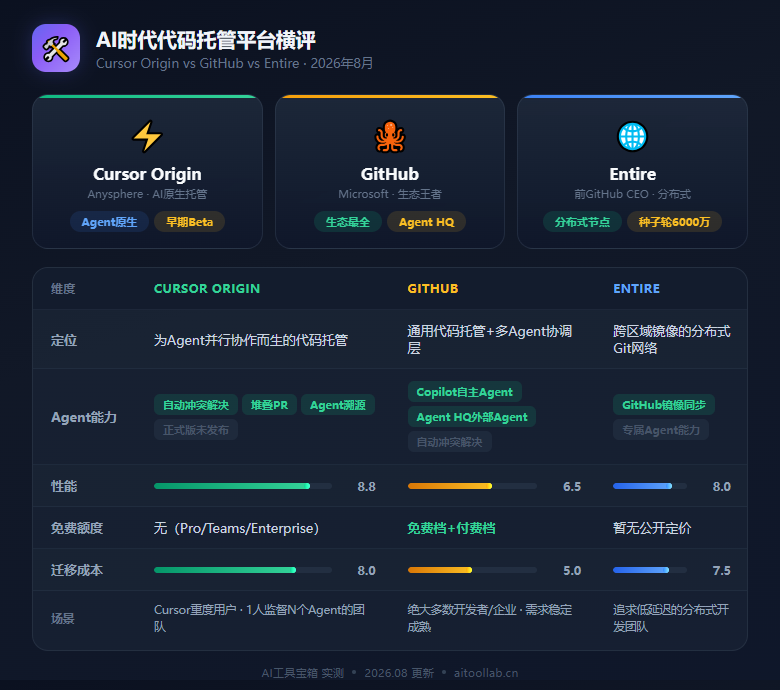This screenshot has width=780, height=690.
Task: Click the 分布式节点 tag
Action: coord(582,222)
